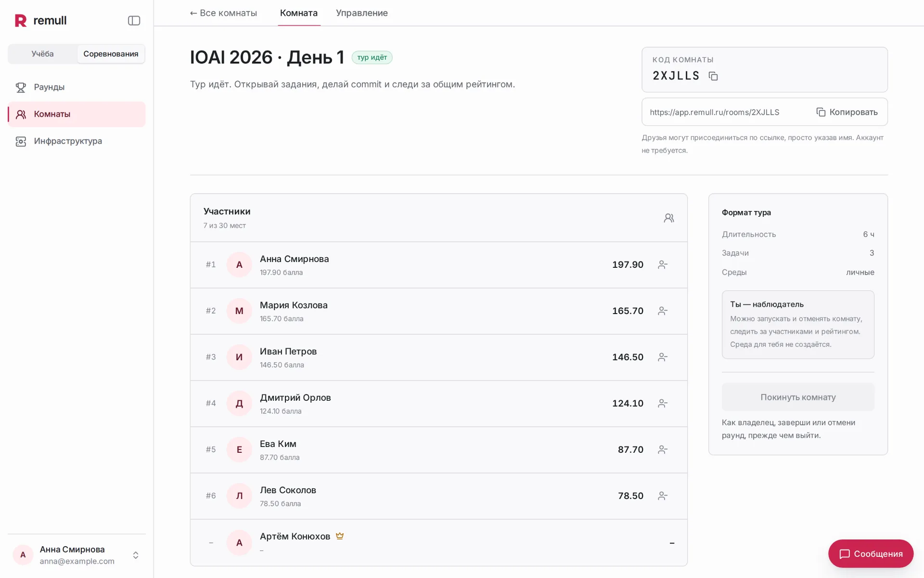Open the Комната tab
The height and width of the screenshot is (578, 924).
click(x=299, y=13)
